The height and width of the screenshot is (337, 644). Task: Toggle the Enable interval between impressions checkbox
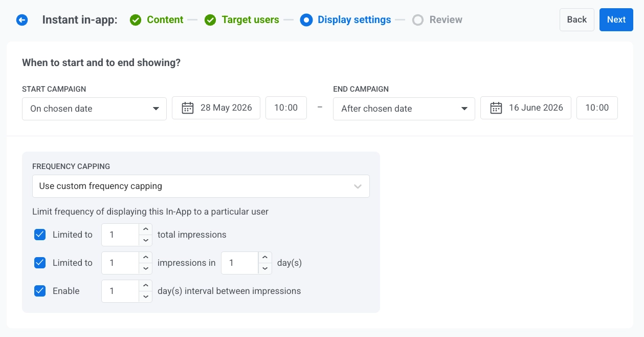point(40,291)
